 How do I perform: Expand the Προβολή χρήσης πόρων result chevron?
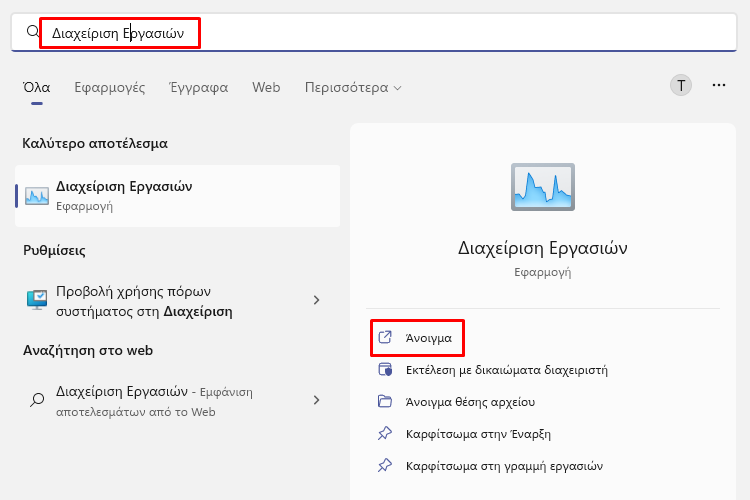[316, 300]
